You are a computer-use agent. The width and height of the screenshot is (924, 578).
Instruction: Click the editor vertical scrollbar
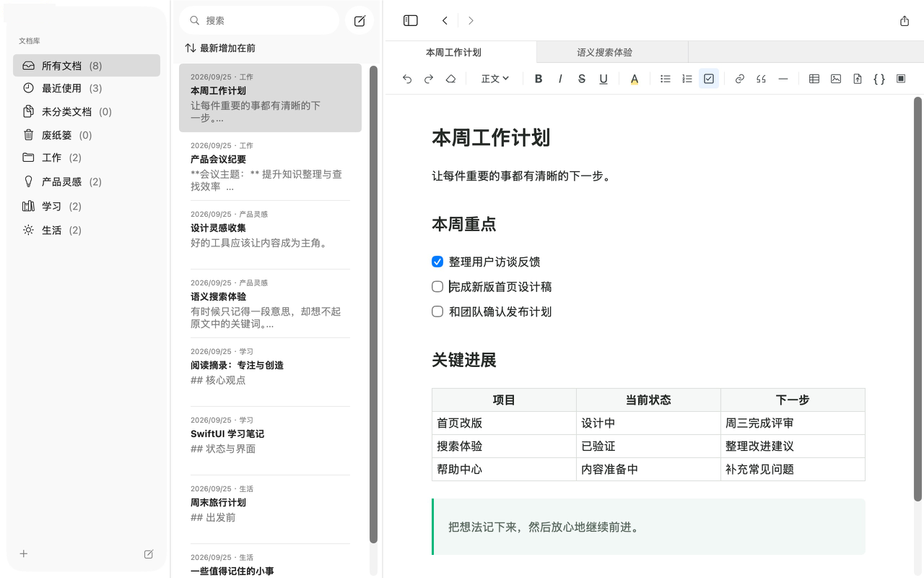point(918,298)
